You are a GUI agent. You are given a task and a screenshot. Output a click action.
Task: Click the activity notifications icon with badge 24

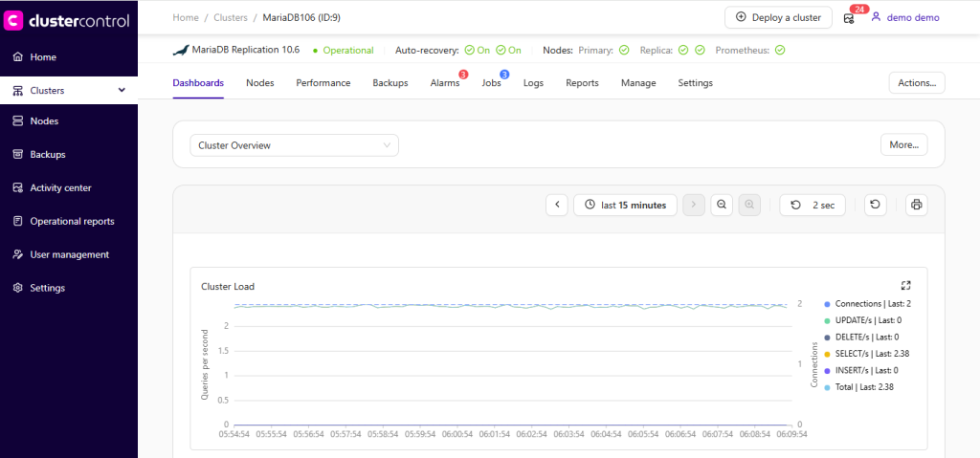[849, 18]
